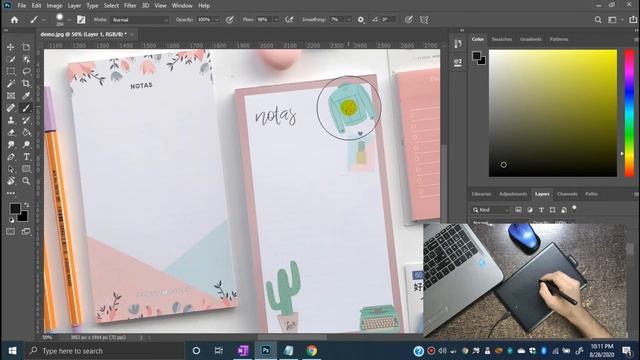Toggle type layer filter

click(541, 210)
